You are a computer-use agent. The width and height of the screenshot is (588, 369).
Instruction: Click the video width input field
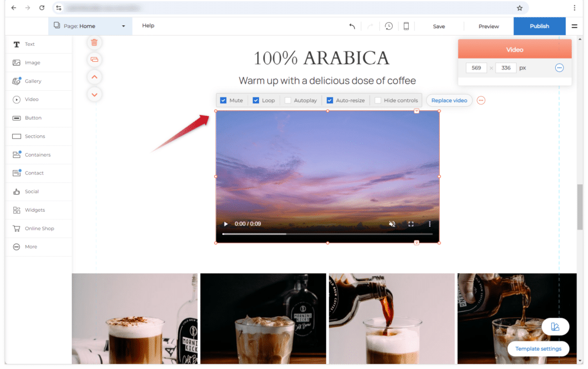476,68
